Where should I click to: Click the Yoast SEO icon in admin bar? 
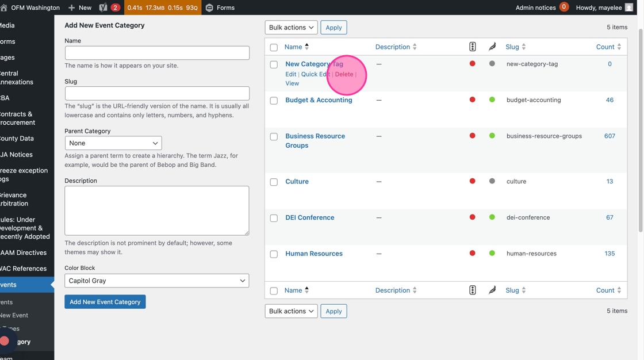103,7
